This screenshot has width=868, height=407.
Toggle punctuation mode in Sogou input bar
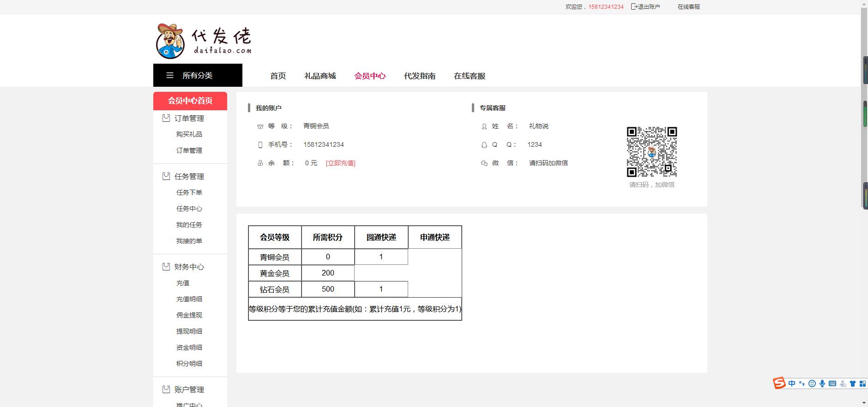click(x=802, y=383)
